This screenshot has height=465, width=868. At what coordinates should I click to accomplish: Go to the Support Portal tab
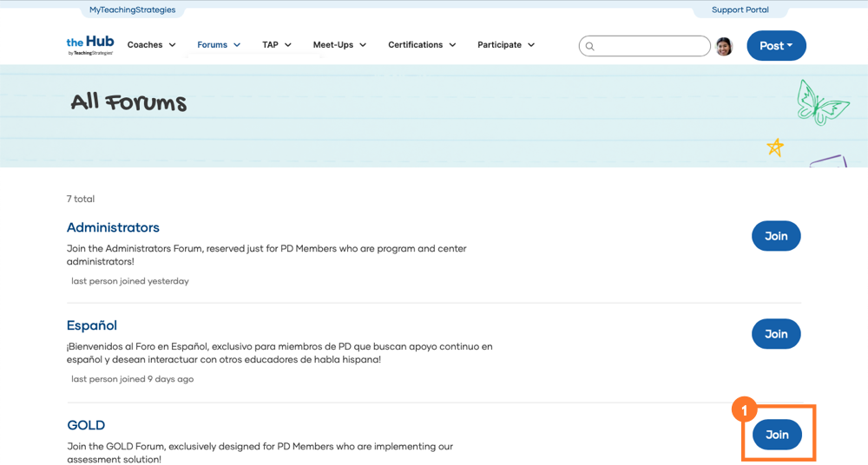click(x=740, y=10)
